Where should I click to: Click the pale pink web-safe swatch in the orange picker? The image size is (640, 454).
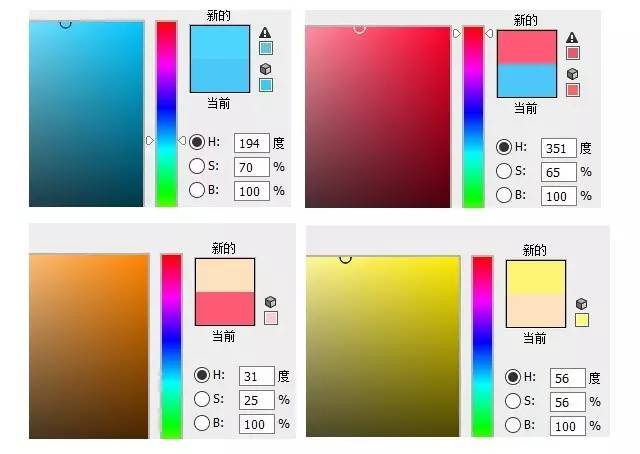coord(271,318)
